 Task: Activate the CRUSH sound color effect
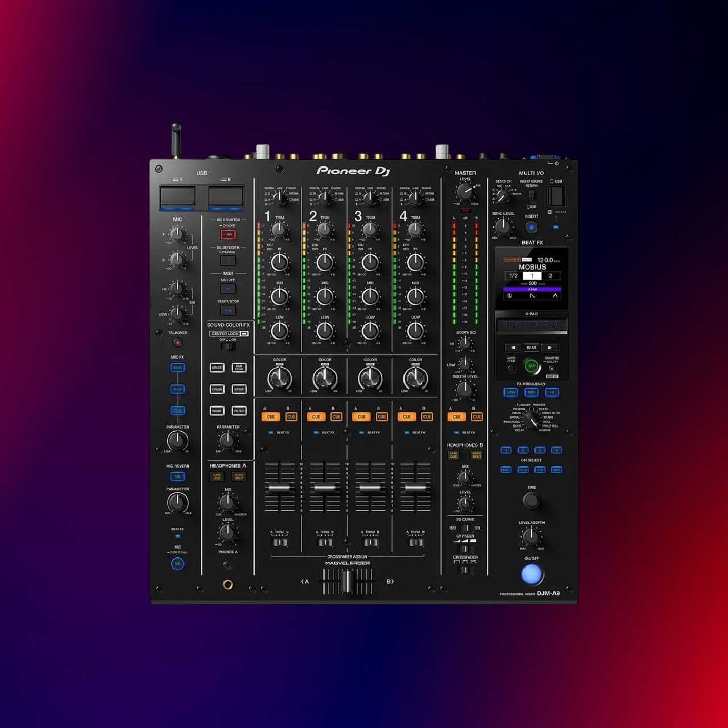click(217, 389)
